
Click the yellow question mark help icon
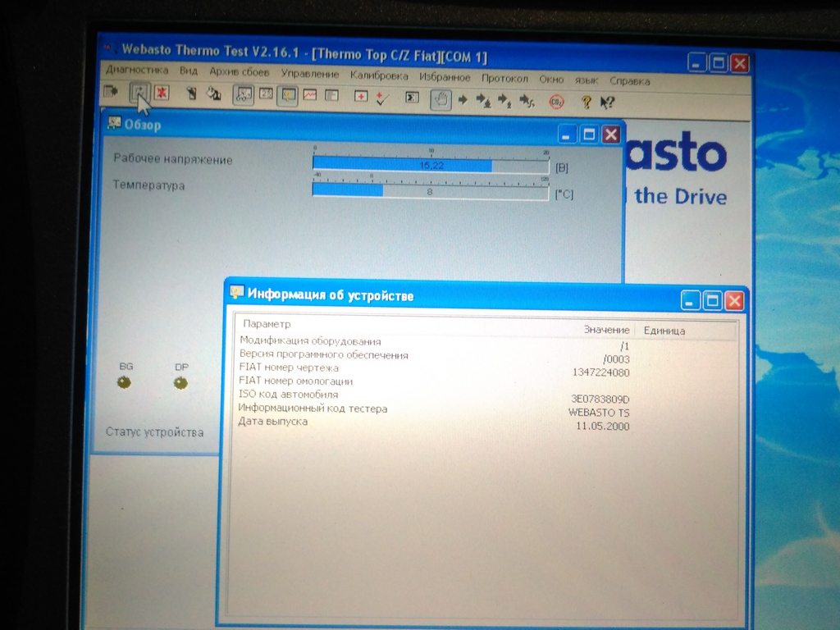(587, 102)
